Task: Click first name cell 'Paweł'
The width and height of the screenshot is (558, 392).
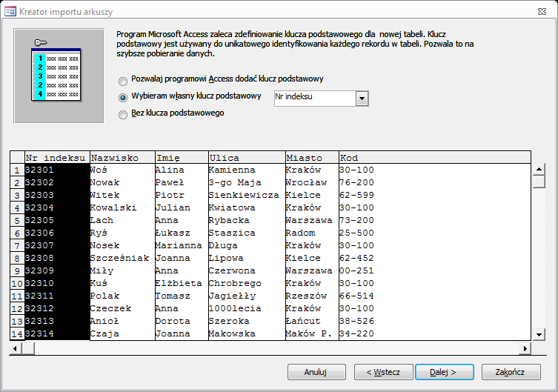Action: (182, 182)
